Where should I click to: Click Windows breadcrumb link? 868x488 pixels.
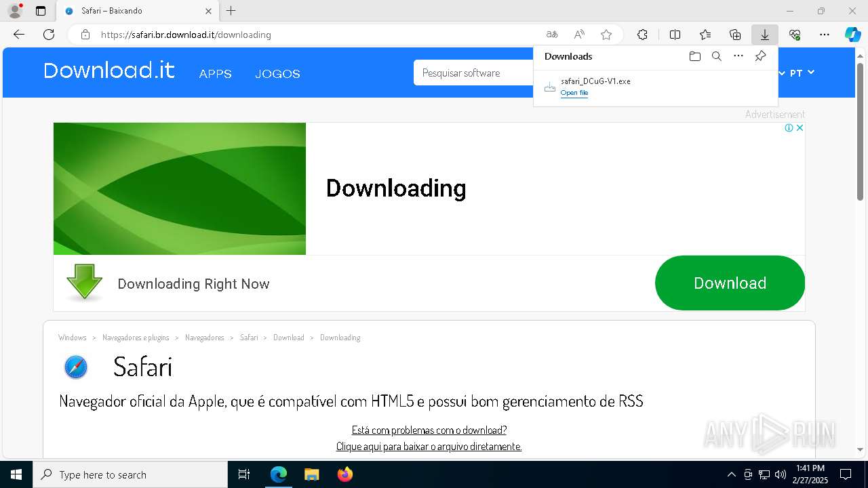pyautogui.click(x=73, y=338)
